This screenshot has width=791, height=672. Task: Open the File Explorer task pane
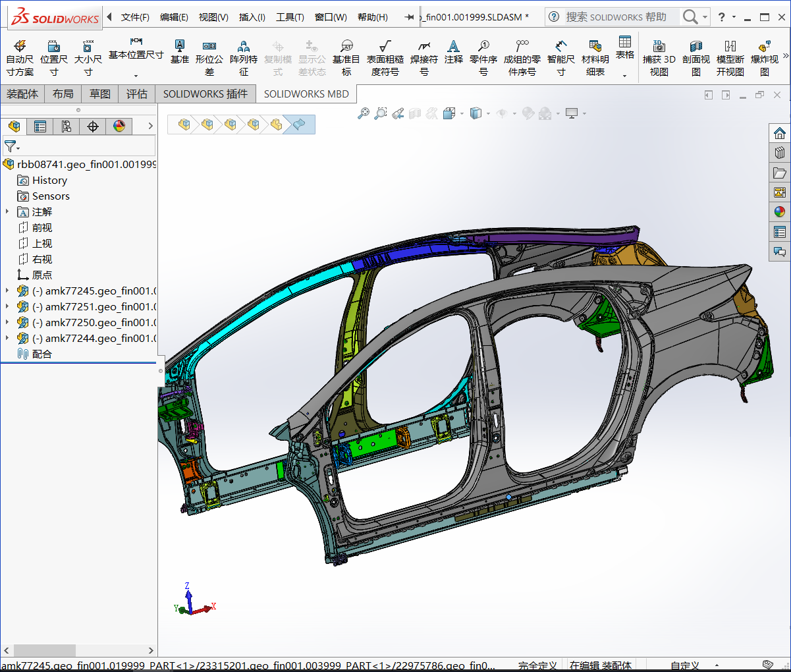click(x=780, y=173)
